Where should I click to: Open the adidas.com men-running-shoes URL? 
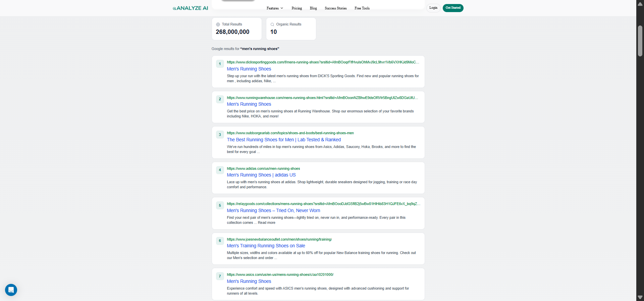tap(263, 169)
